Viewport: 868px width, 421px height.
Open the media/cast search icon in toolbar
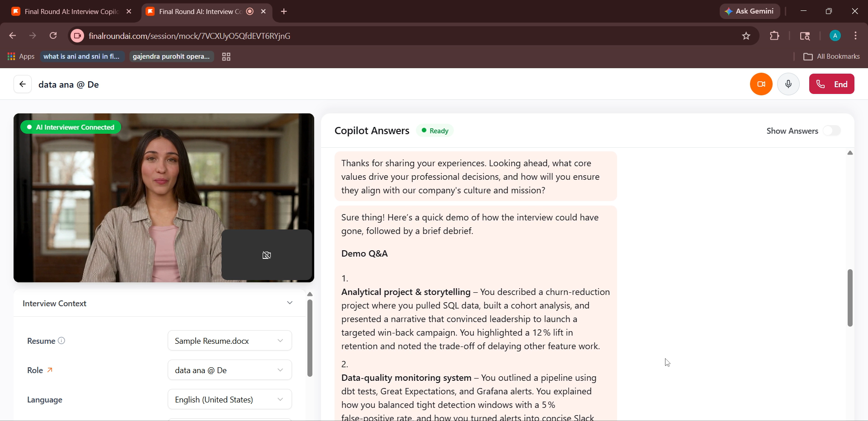click(805, 36)
